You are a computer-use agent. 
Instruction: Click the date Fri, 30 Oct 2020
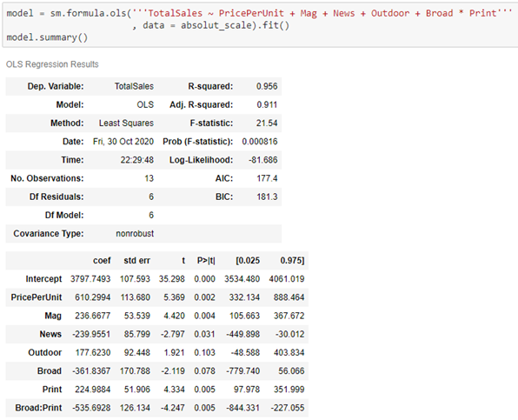123,142
